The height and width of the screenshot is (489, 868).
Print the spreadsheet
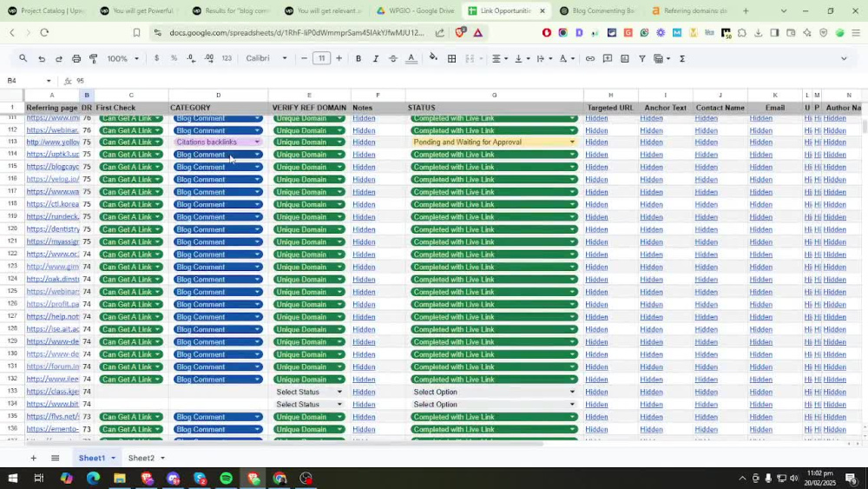(x=76, y=58)
